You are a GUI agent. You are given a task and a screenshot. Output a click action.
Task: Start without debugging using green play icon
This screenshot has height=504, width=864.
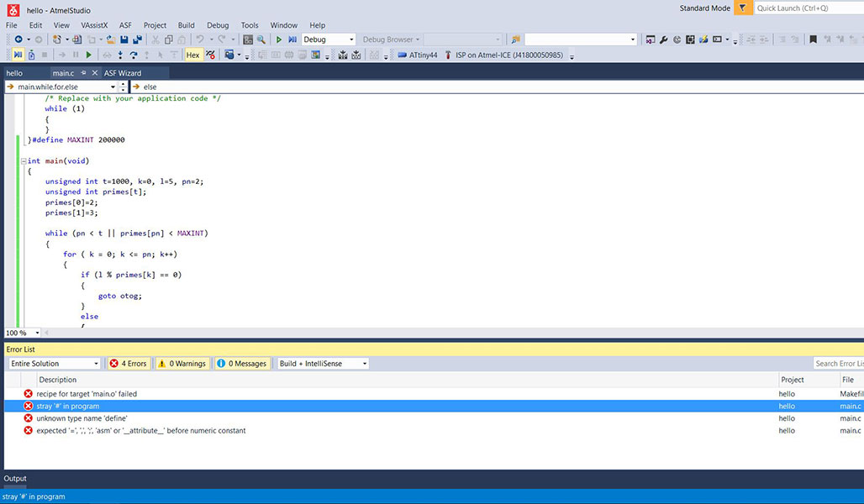coord(279,39)
